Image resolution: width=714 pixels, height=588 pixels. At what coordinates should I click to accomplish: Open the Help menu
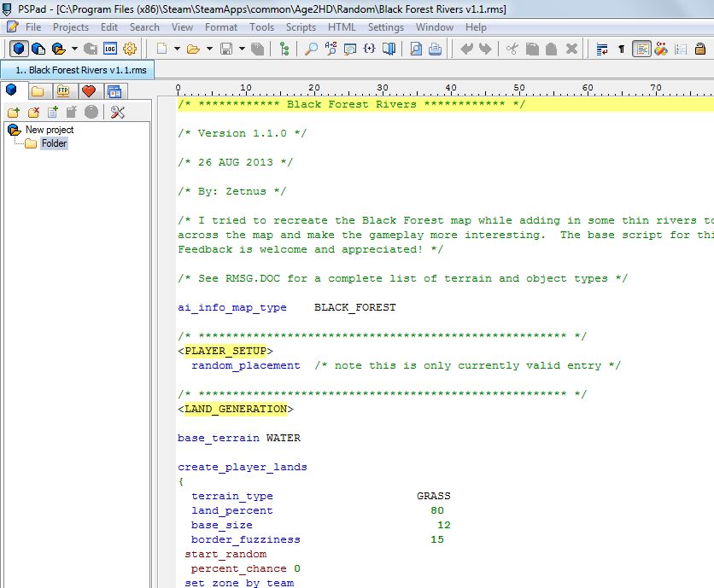click(x=476, y=27)
